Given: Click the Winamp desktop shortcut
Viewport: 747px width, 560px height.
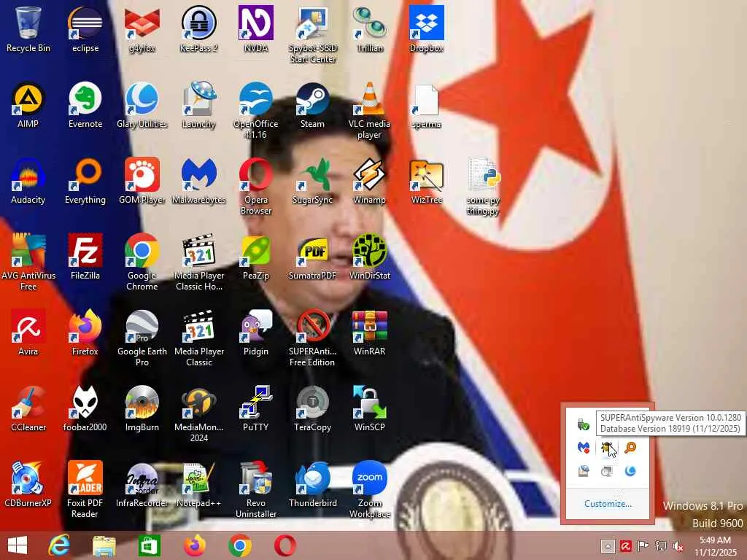Looking at the screenshot, I should (370, 181).
